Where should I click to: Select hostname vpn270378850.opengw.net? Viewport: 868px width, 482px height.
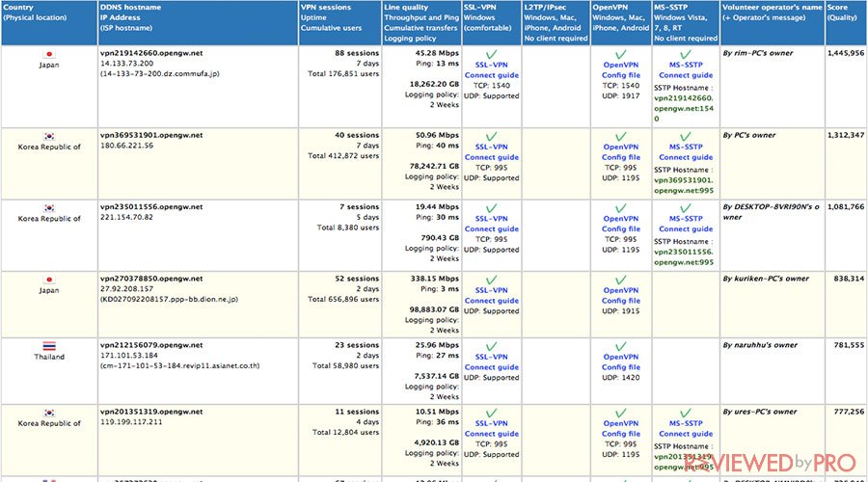tap(151, 279)
